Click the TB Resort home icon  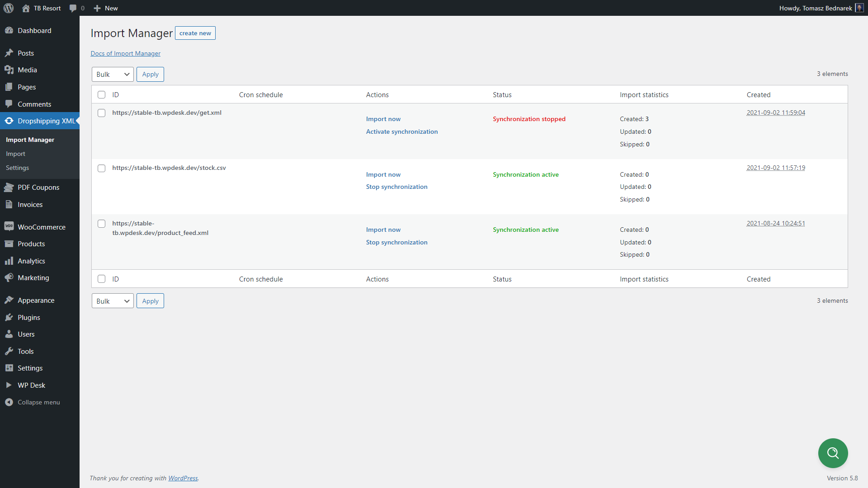coord(26,8)
